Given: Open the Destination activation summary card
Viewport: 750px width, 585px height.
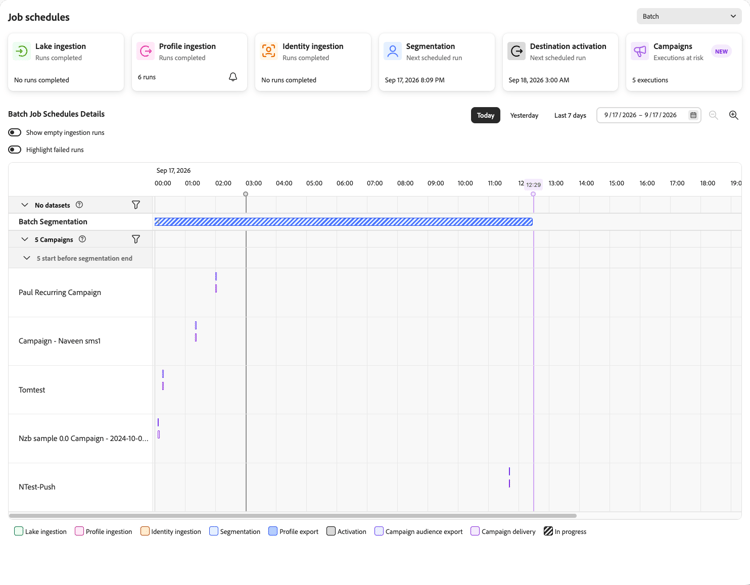Looking at the screenshot, I should [560, 62].
